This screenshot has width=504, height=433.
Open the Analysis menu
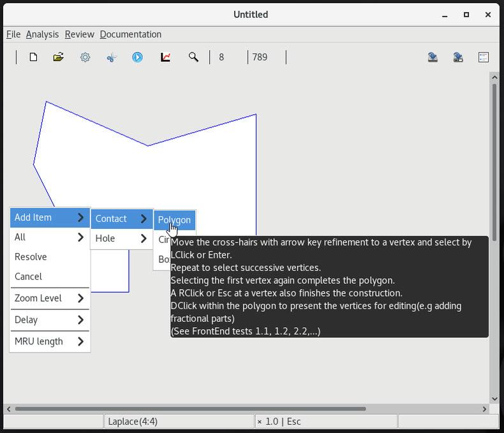42,34
